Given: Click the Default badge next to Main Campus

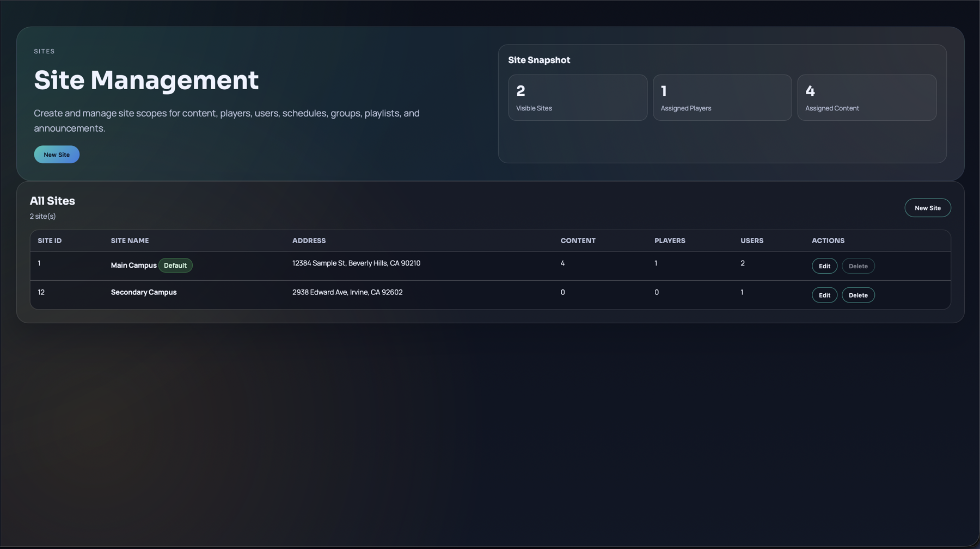Looking at the screenshot, I should pos(175,265).
